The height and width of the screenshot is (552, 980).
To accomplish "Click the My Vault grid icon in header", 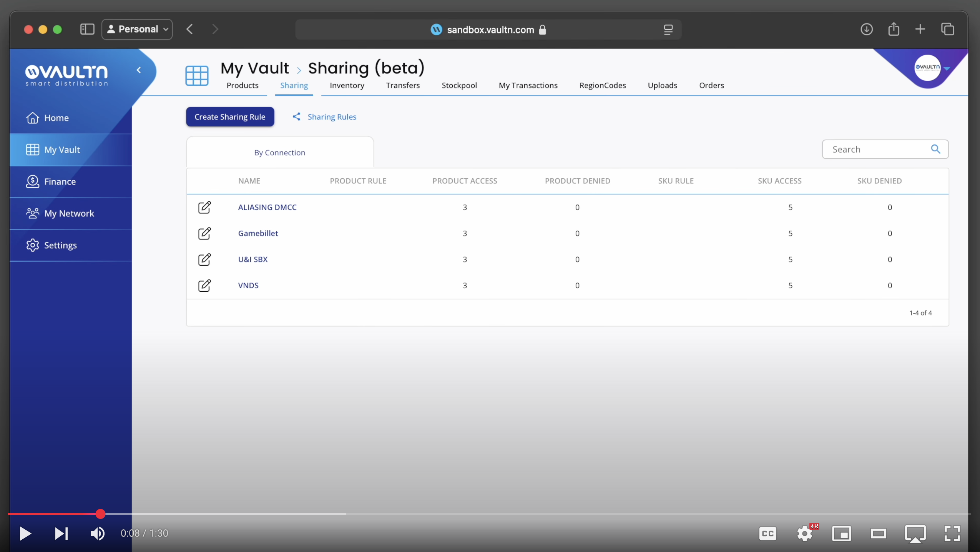I will pyautogui.click(x=197, y=76).
